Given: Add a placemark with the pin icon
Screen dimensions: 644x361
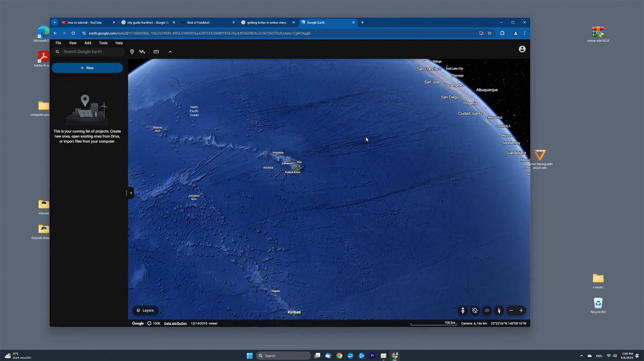Looking at the screenshot, I should (132, 52).
